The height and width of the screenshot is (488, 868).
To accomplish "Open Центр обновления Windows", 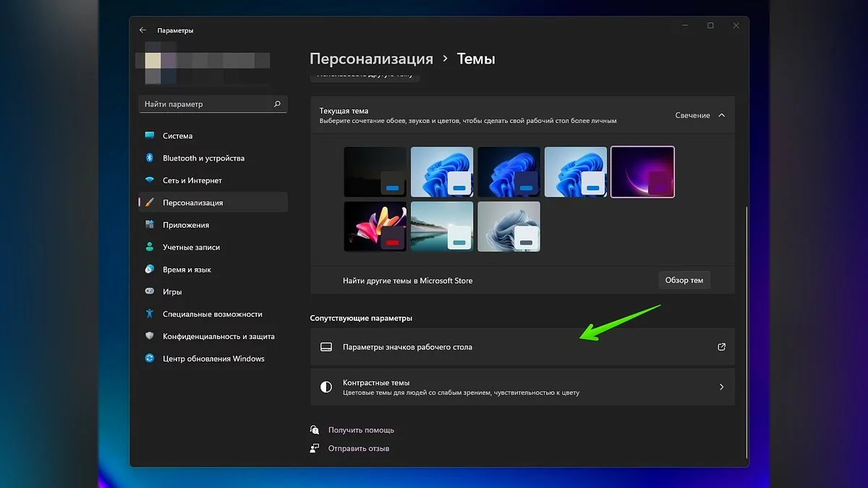I will pyautogui.click(x=213, y=359).
